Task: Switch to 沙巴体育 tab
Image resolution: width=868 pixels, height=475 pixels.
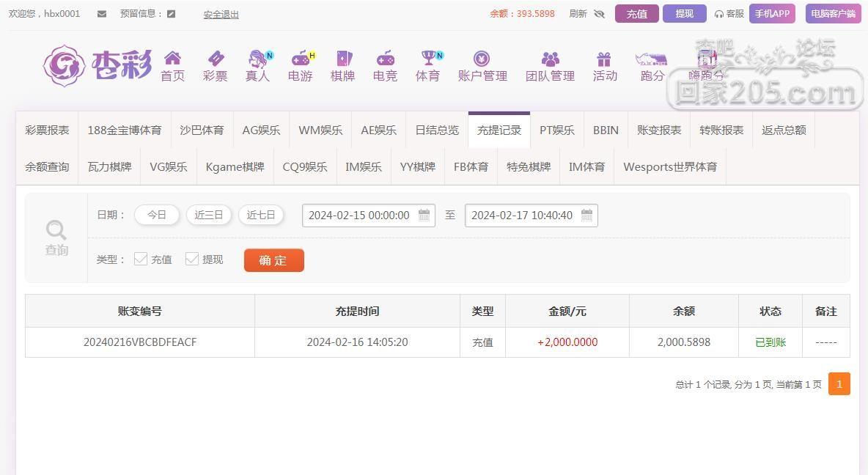Action: (202, 130)
